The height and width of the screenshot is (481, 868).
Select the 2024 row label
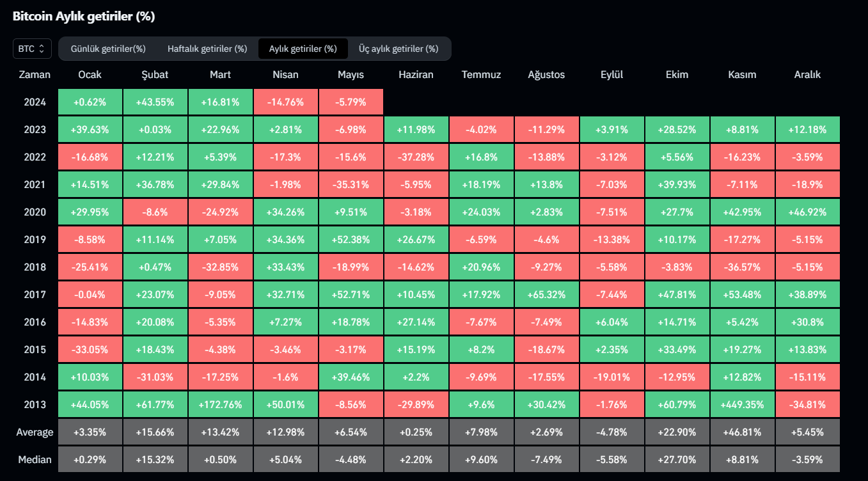pyautogui.click(x=35, y=102)
